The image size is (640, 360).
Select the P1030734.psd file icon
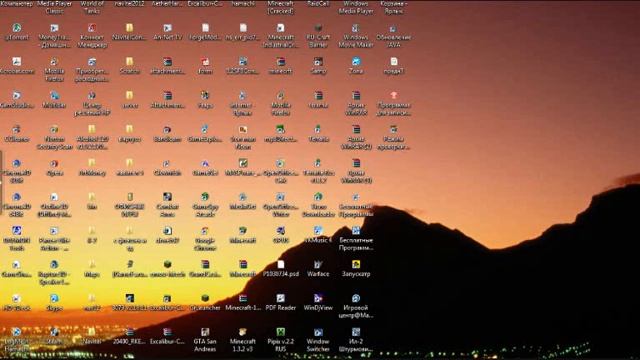tap(280, 264)
